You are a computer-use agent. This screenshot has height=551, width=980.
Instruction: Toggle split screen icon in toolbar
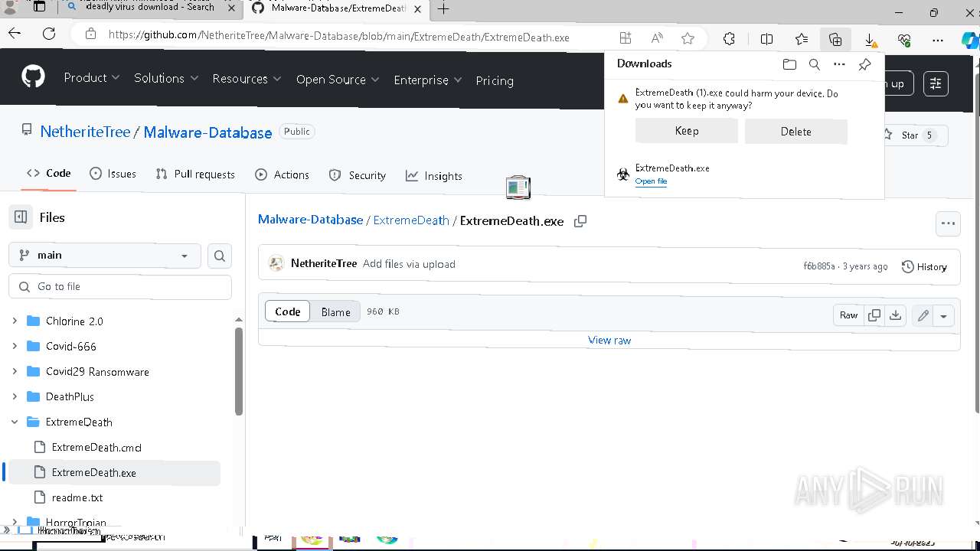tap(766, 39)
